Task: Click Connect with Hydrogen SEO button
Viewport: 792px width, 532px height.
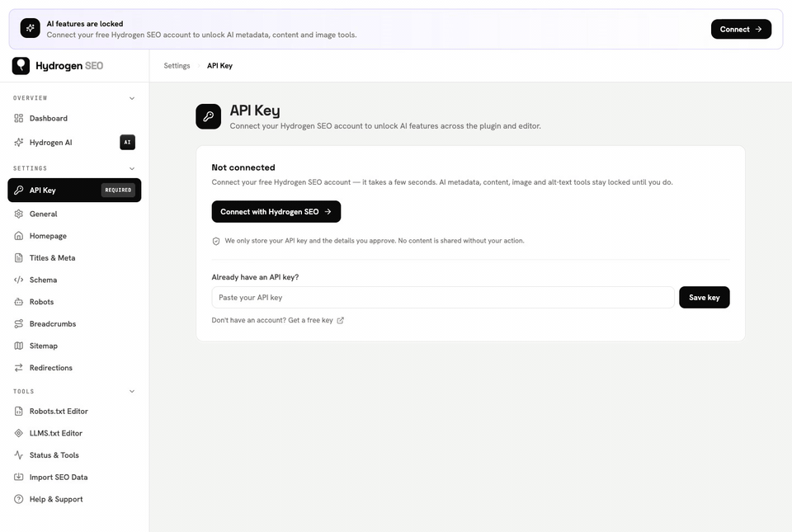Action: pos(276,211)
